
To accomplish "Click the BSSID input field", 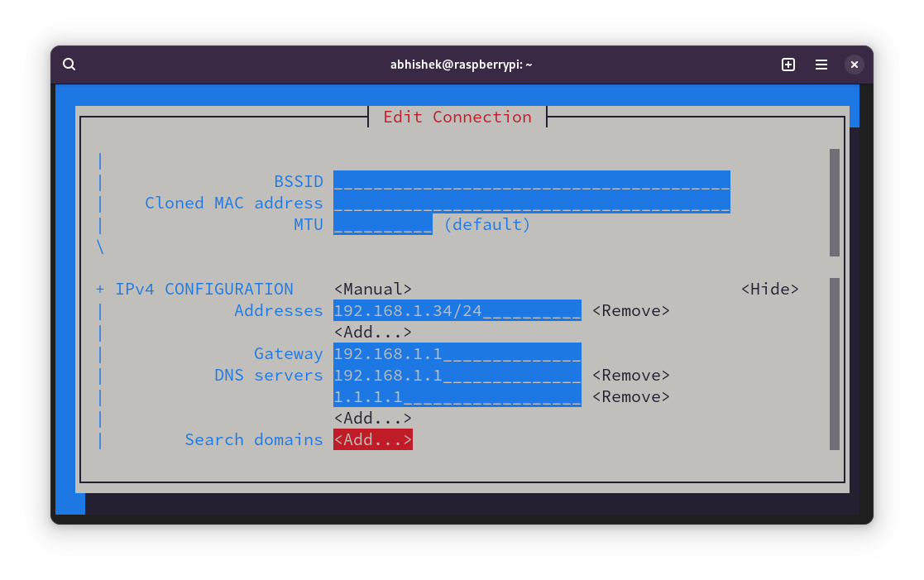I will click(529, 181).
